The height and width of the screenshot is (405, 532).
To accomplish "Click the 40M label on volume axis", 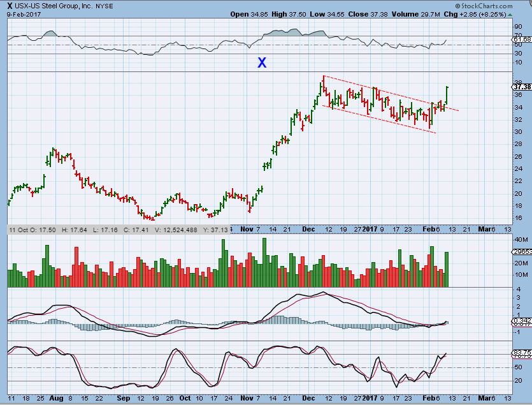I will 521,240.
